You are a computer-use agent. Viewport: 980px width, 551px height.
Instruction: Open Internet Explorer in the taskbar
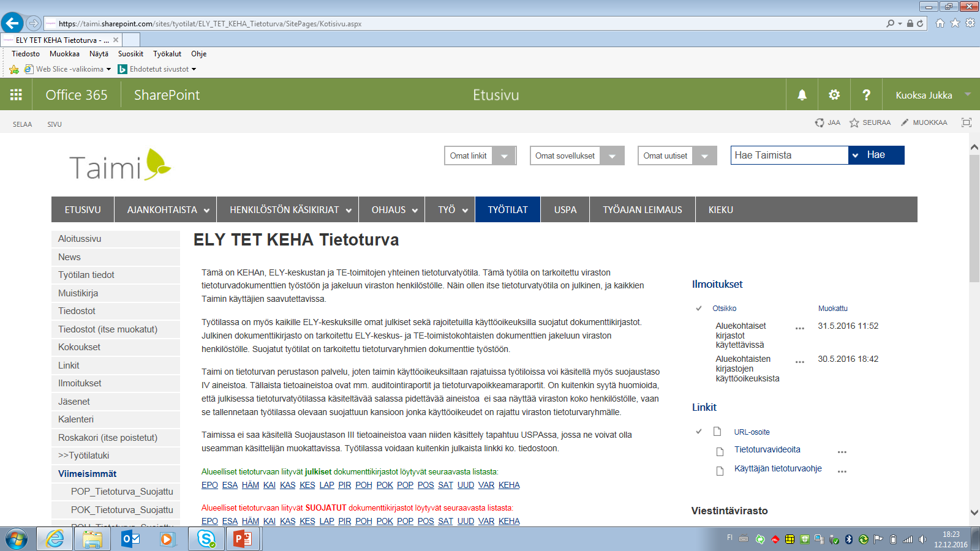[55, 539]
